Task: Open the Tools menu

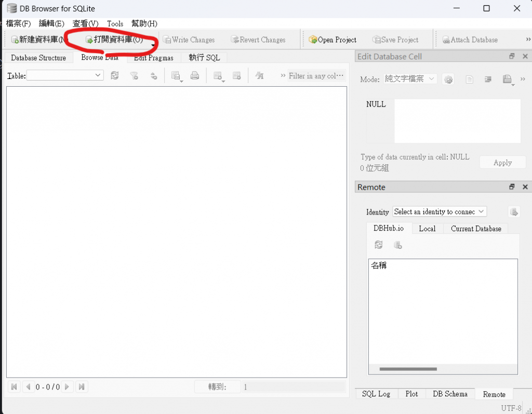Action: tap(115, 24)
